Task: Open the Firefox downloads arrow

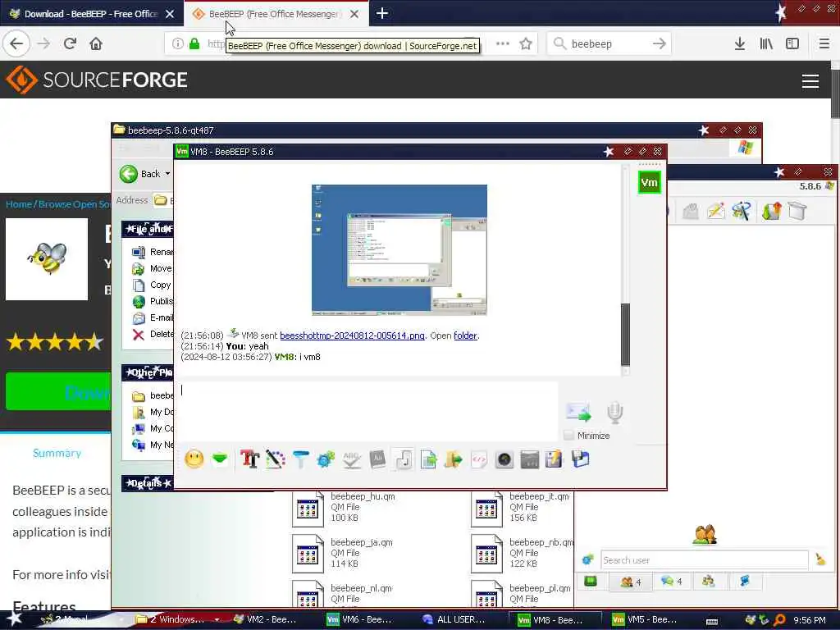Action: 739,43
